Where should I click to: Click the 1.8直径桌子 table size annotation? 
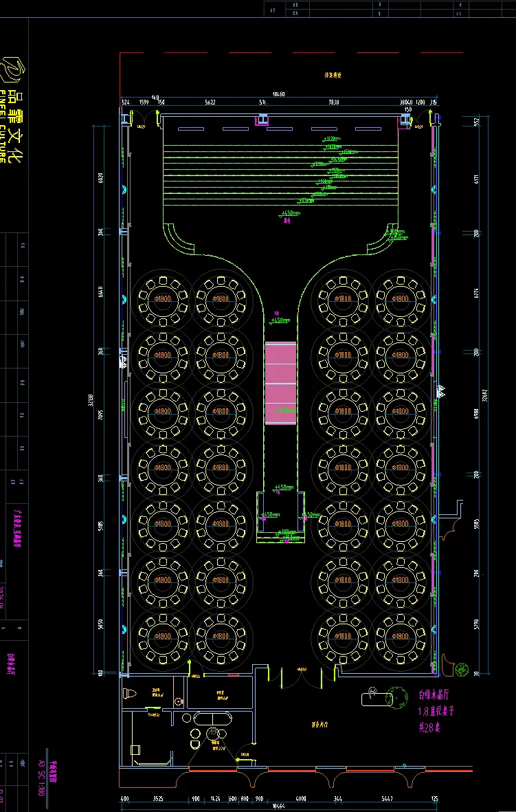tap(436, 711)
